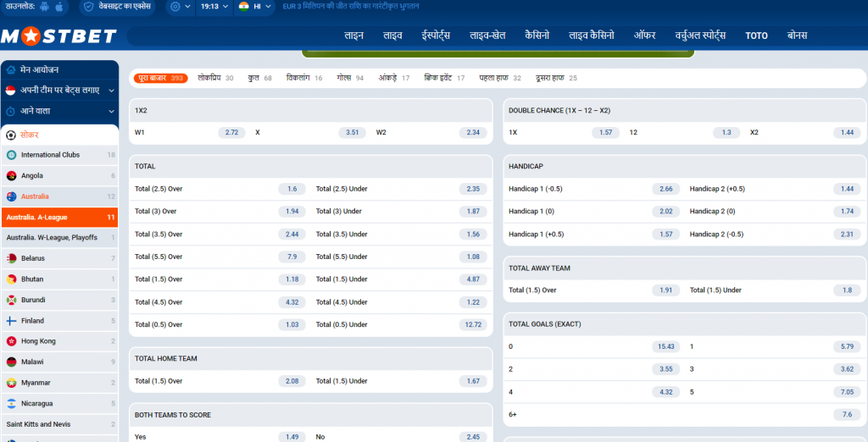This screenshot has width=868, height=442.
Task: Select International Clubs in sidebar
Action: (x=60, y=155)
